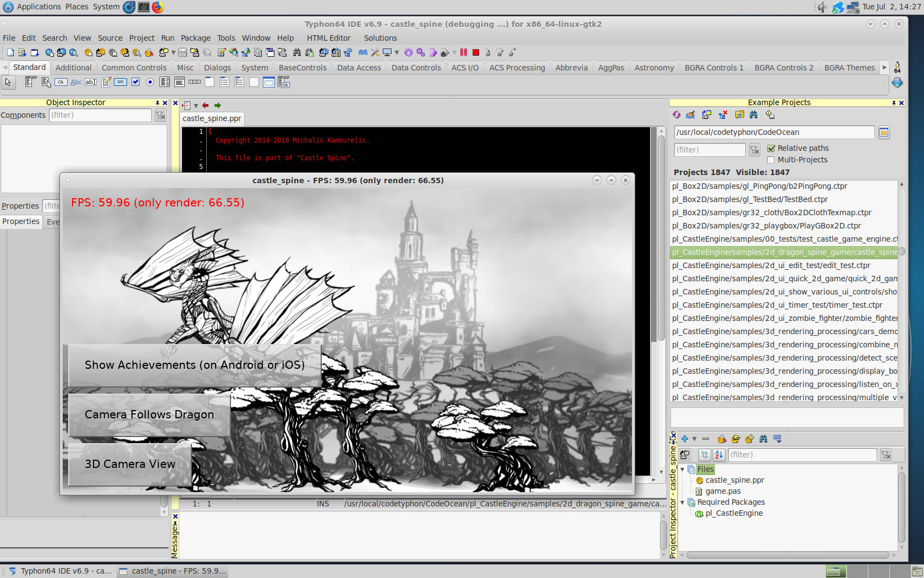Pick the TRadioButton component in Standard palette

click(150, 82)
